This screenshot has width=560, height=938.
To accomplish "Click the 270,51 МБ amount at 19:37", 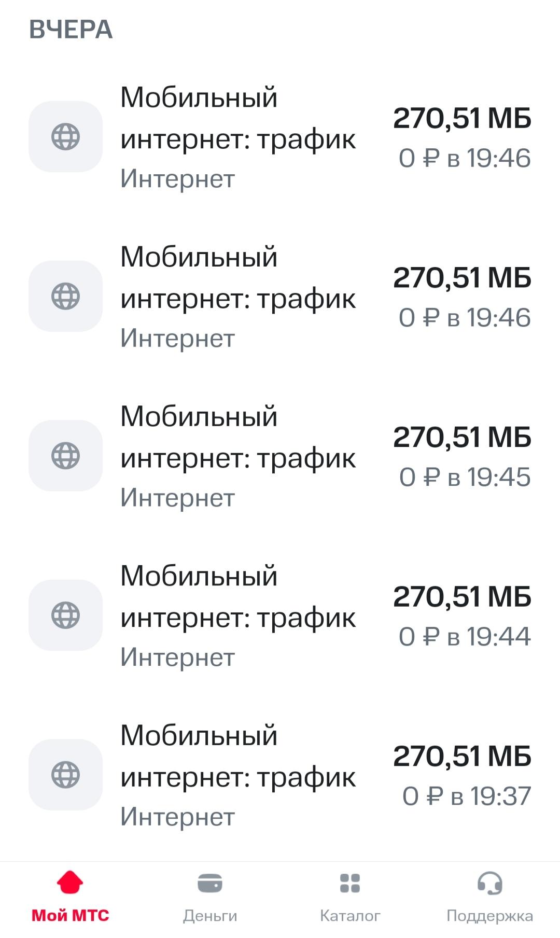I will (x=462, y=756).
